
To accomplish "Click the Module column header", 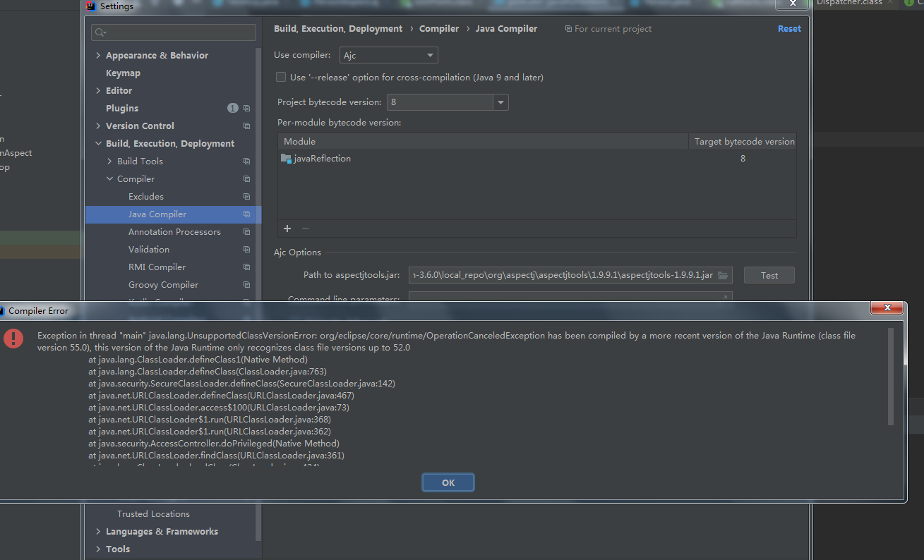I will point(484,142).
